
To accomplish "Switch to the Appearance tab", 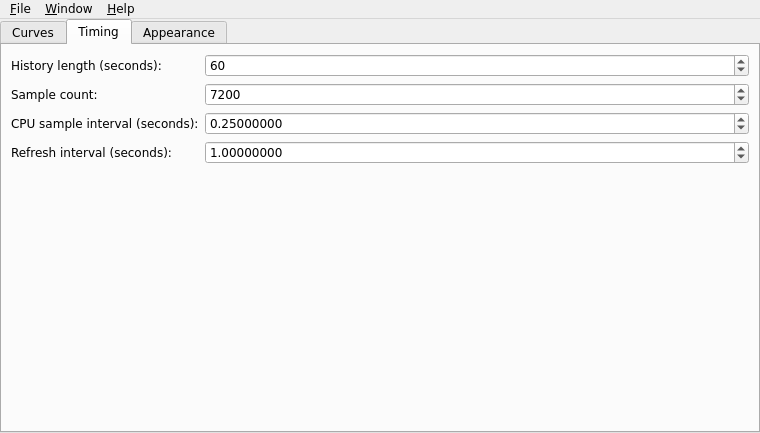I will click(179, 32).
